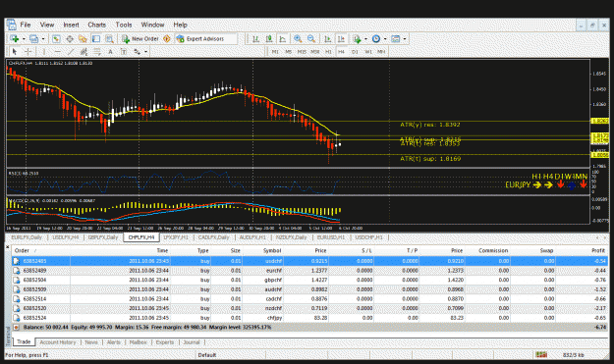Zoom out of the chart

click(x=311, y=38)
